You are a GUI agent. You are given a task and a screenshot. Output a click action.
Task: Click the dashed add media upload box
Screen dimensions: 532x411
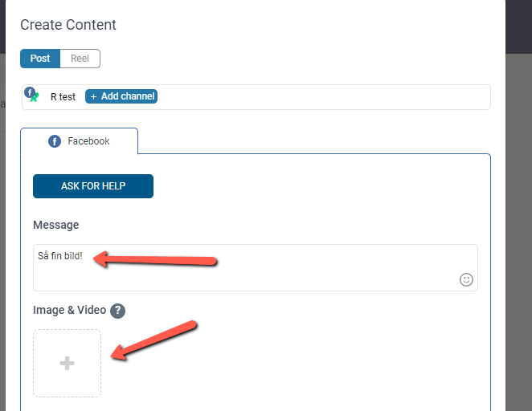tap(67, 363)
